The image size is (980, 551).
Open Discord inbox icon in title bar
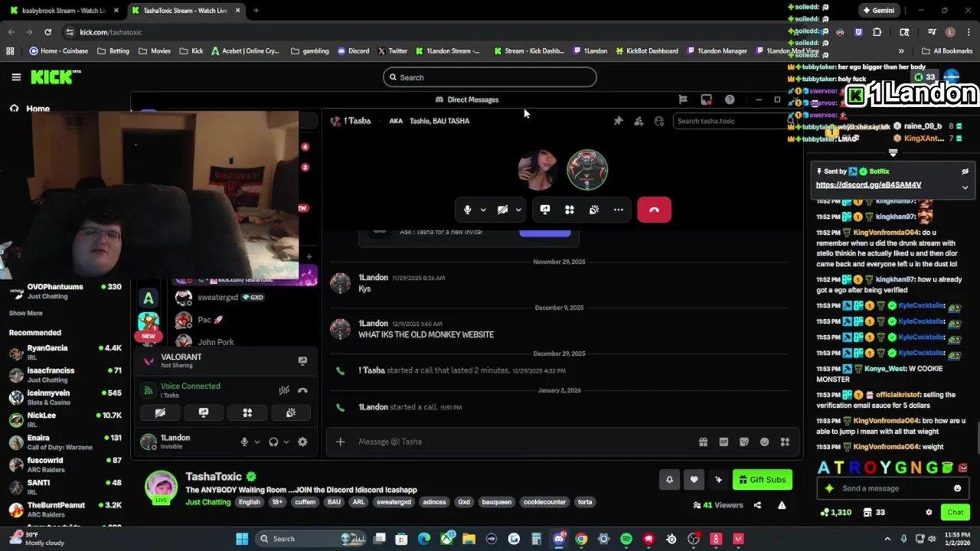pos(706,99)
